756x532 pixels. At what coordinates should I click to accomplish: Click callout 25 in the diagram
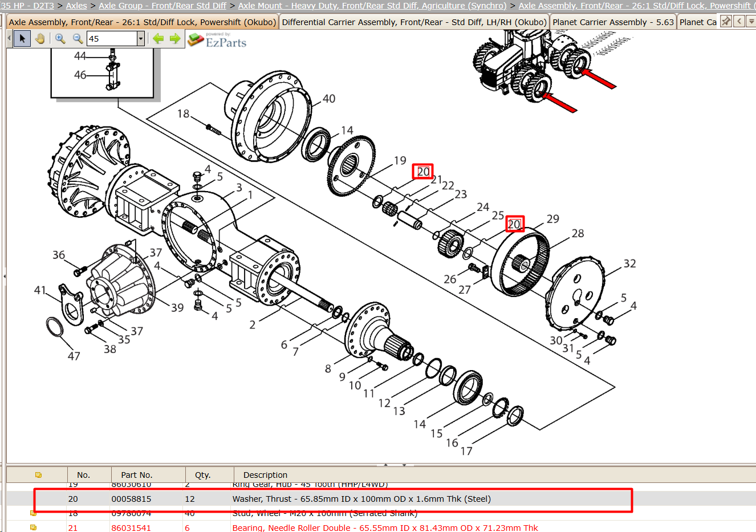pos(498,216)
